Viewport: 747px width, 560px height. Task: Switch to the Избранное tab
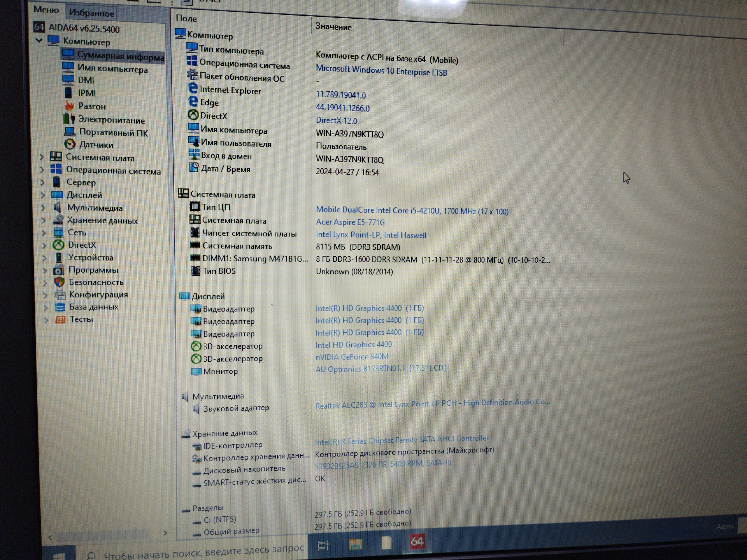91,13
